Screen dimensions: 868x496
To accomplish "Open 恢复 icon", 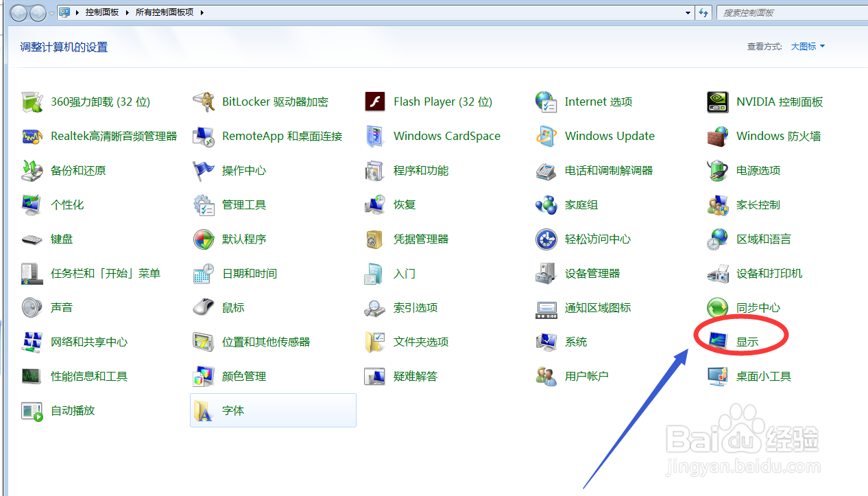I will 375,205.
